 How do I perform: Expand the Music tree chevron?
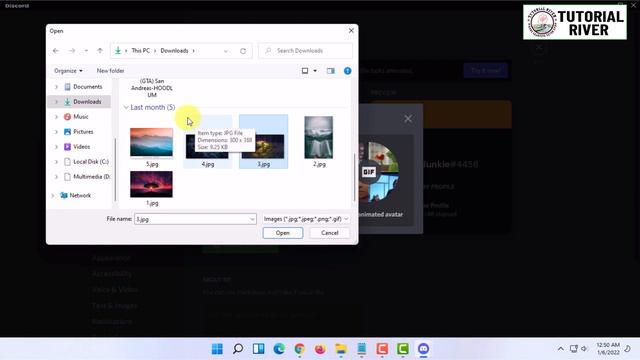(56, 117)
